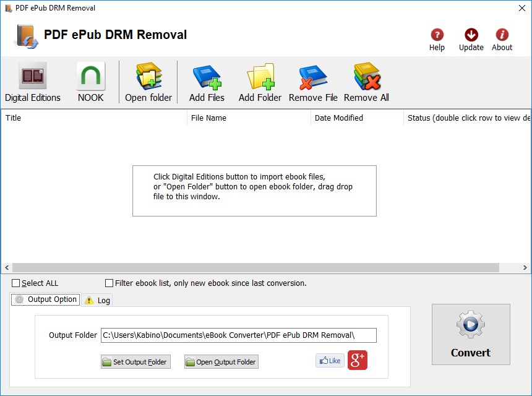The image size is (532, 396).
Task: Open the Log tab
Action: (97, 300)
